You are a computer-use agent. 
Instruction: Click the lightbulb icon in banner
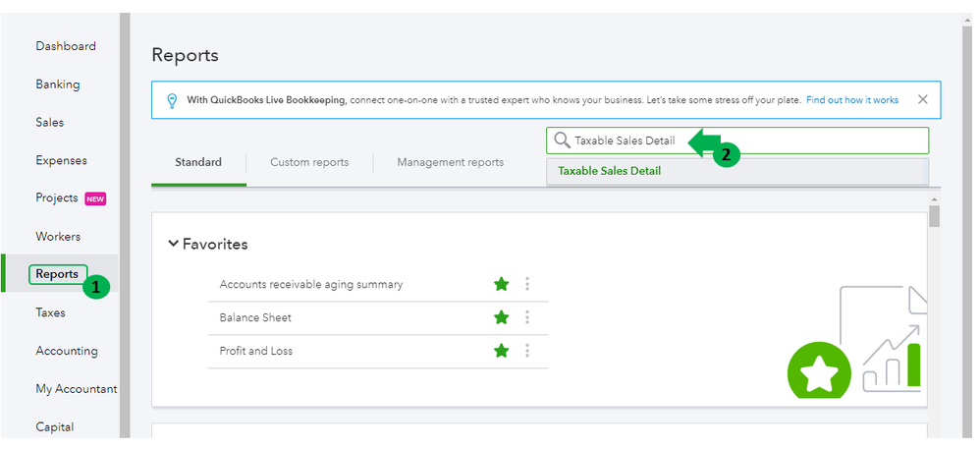(172, 100)
